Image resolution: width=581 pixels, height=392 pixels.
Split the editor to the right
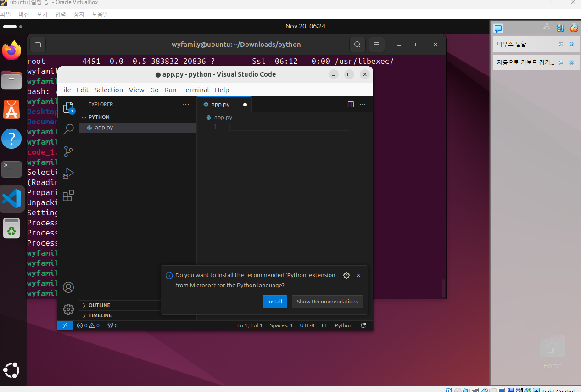click(x=351, y=104)
